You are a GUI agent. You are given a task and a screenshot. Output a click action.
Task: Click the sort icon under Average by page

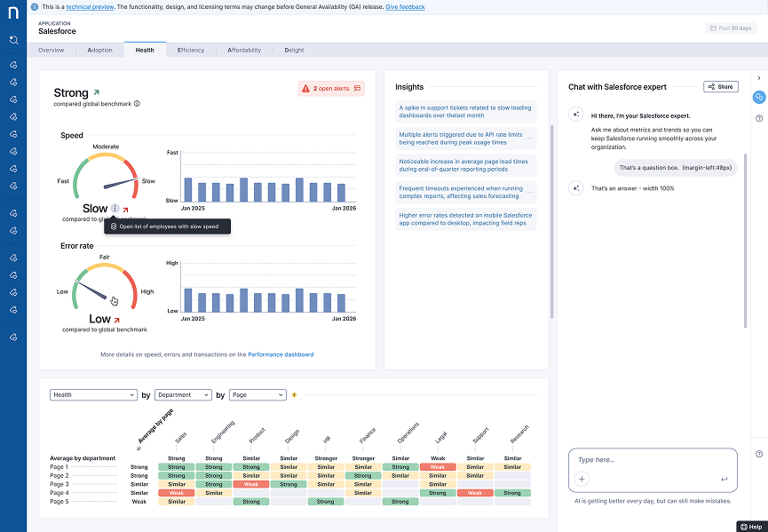coord(139,449)
